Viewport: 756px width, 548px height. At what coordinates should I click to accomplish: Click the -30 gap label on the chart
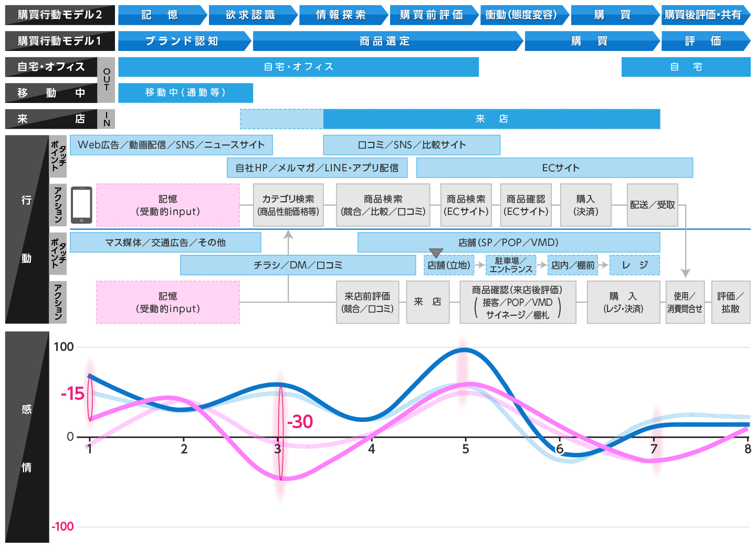[300, 421]
